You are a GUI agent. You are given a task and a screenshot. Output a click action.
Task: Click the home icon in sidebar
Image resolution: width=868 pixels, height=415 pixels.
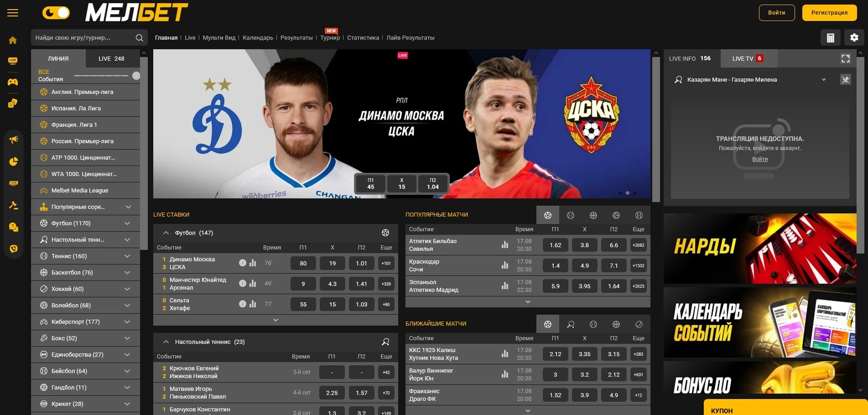(13, 40)
